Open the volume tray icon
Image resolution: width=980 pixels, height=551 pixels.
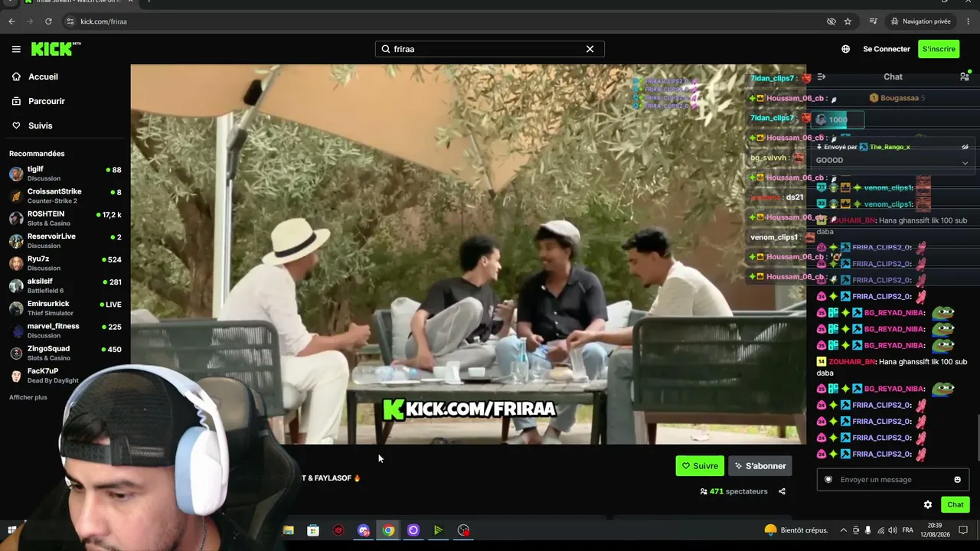893,530
